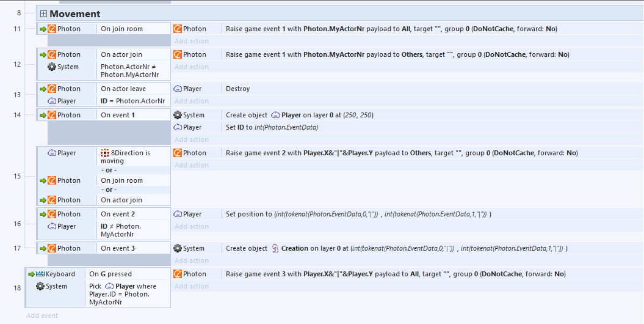
Task: Select Create object Creation action
Action: pos(397,248)
